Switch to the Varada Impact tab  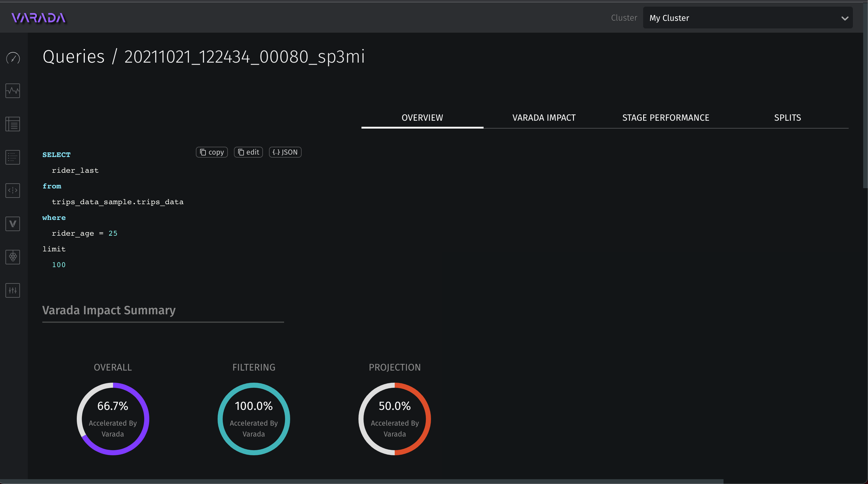(544, 118)
